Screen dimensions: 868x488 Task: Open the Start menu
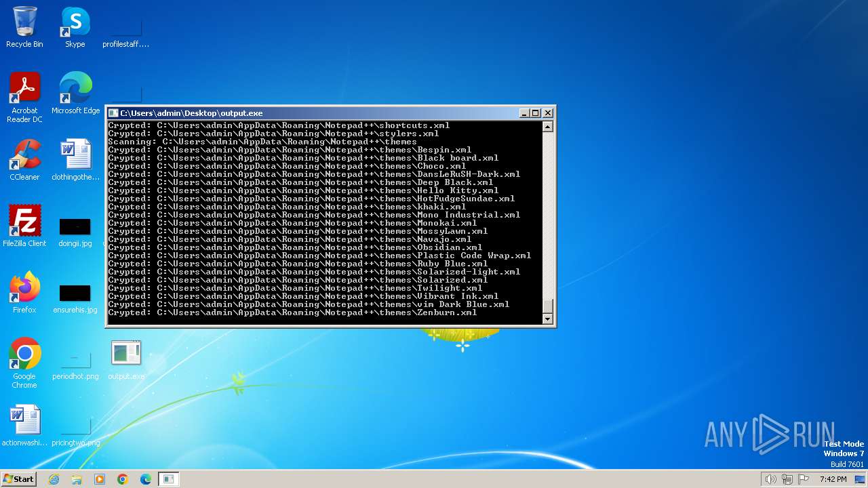click(18, 479)
